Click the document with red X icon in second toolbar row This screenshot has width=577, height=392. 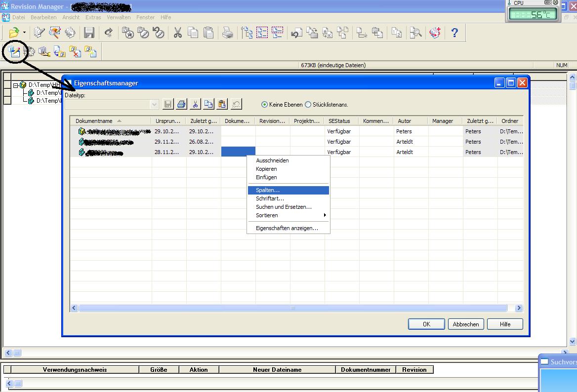75,52
